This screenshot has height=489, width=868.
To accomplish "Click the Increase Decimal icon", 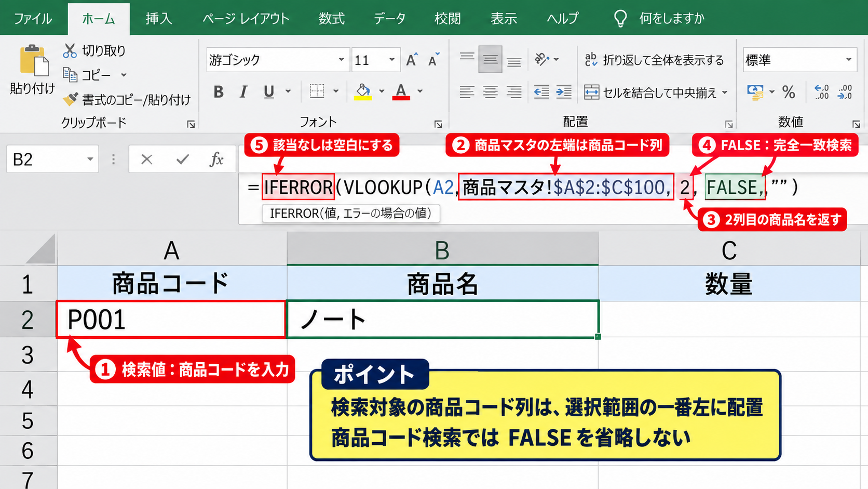I will click(822, 92).
